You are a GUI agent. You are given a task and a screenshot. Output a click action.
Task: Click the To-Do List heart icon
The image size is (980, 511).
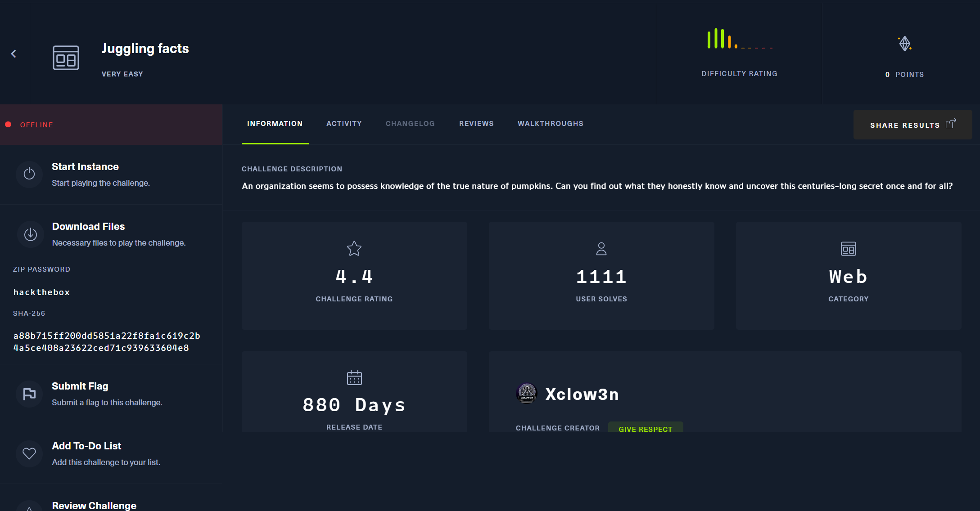click(x=29, y=453)
